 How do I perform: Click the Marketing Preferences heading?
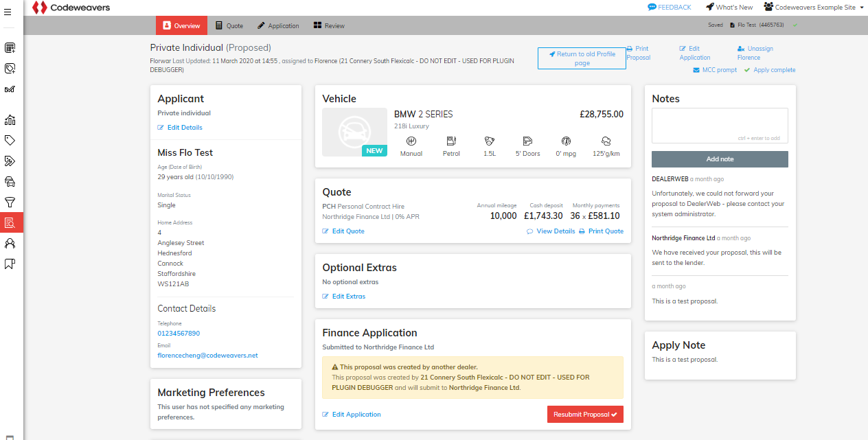211,393
